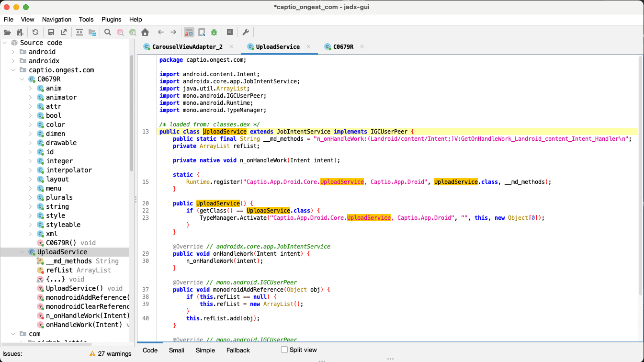Open the Log viewer icon
This screenshot has height=362, width=644.
230,32
